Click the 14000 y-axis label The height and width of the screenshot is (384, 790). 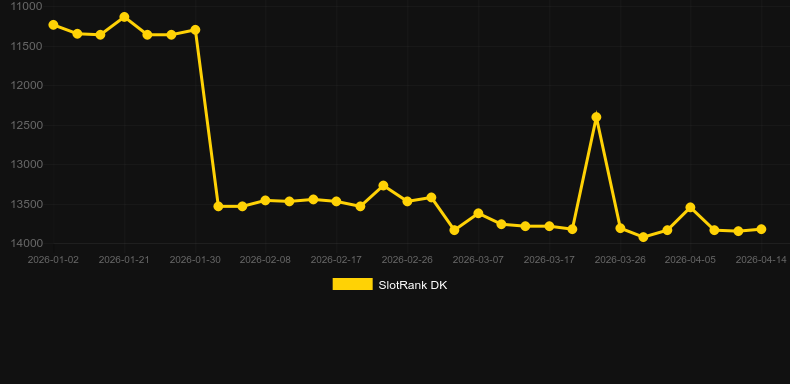(x=27, y=243)
